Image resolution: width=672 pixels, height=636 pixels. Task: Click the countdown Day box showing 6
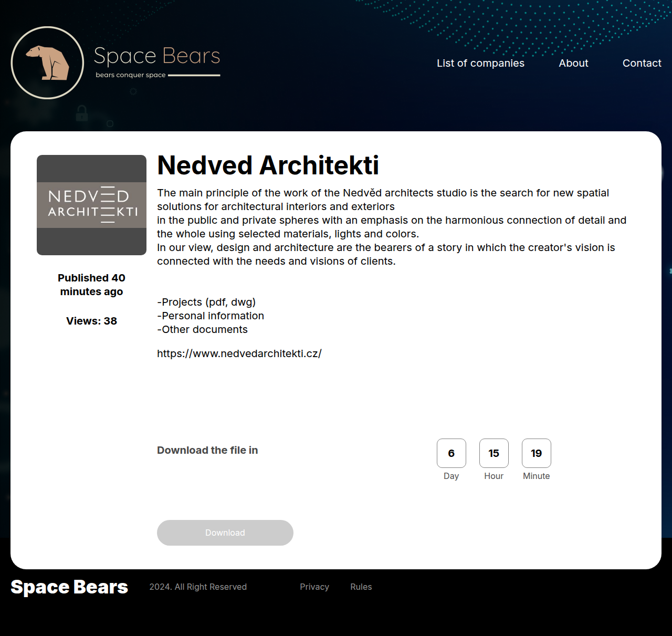click(451, 453)
